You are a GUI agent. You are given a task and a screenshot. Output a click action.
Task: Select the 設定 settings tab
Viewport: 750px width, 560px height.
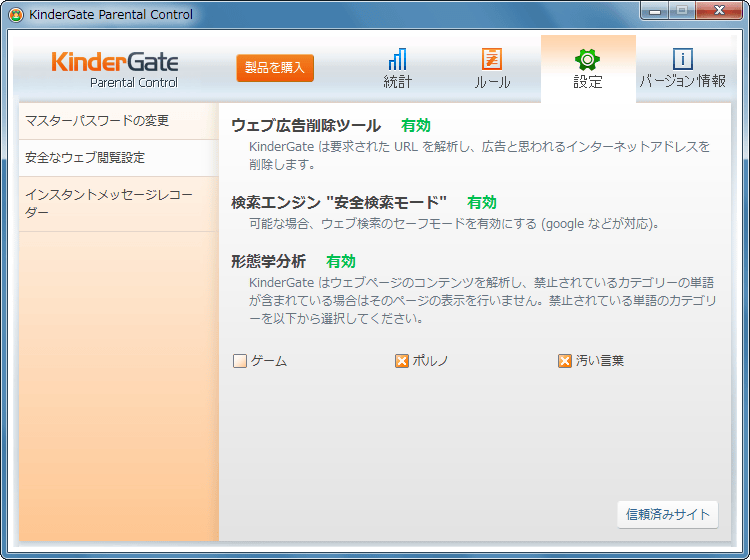click(x=588, y=68)
